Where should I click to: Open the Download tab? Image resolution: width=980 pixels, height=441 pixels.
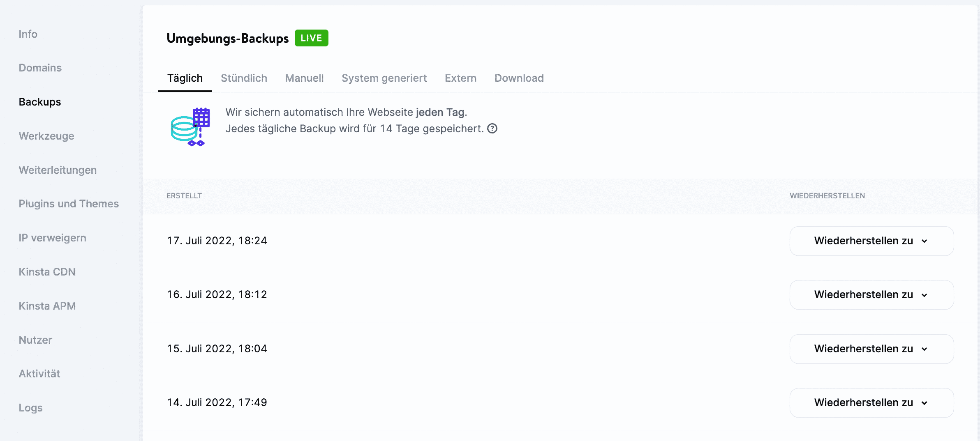coord(519,78)
